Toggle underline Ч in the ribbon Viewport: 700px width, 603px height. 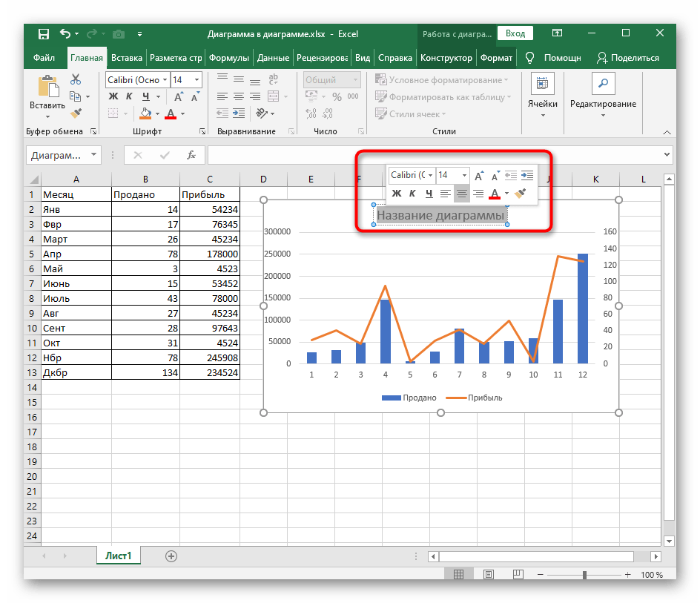[x=146, y=96]
